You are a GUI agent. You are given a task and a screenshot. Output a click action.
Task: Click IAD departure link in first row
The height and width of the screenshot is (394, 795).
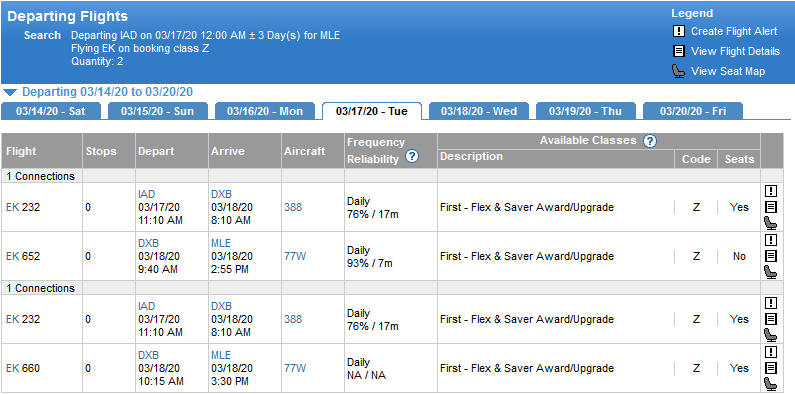pos(147,194)
